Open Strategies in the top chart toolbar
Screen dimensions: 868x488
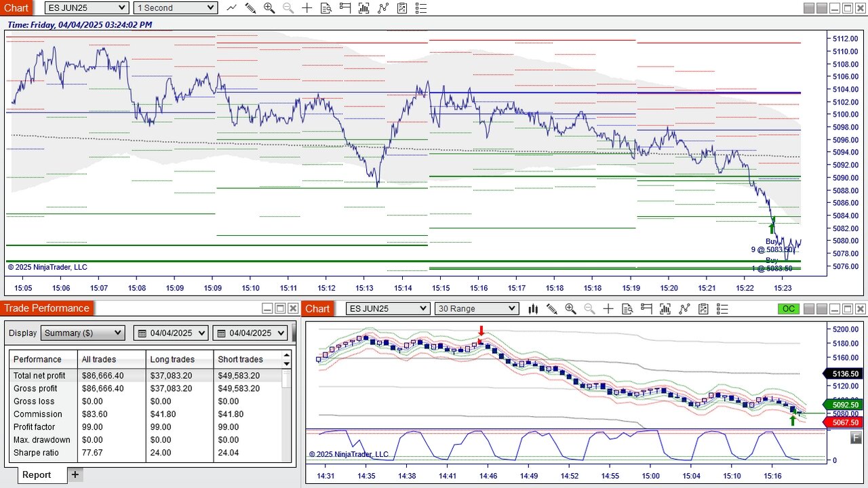coord(402,7)
